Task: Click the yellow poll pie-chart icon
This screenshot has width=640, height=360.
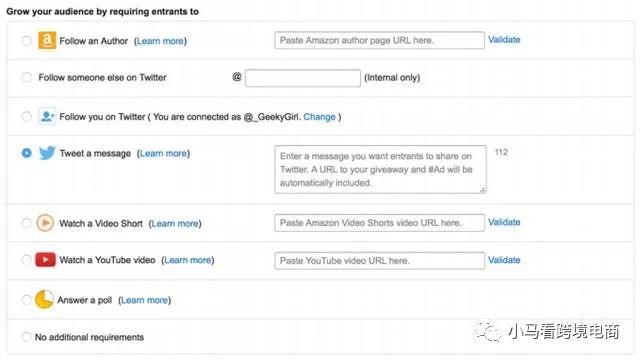Action: 44,300
